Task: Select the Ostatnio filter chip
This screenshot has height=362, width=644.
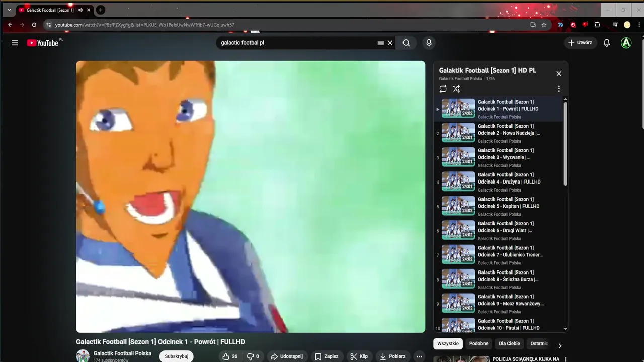Action: [539, 344]
